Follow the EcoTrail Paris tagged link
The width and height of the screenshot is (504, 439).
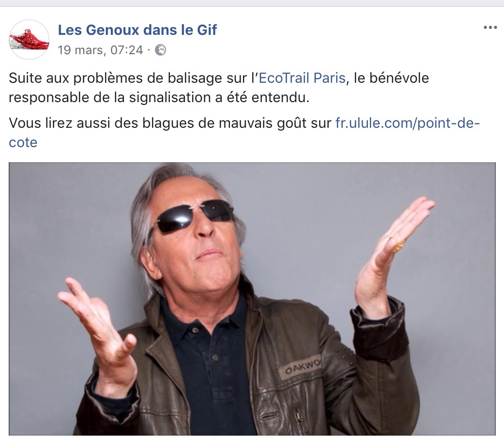click(302, 78)
